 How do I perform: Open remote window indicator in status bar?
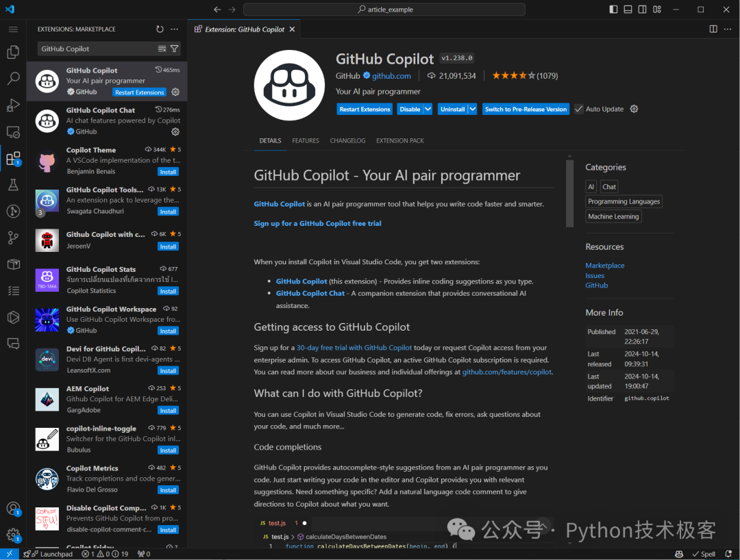pyautogui.click(x=10, y=554)
